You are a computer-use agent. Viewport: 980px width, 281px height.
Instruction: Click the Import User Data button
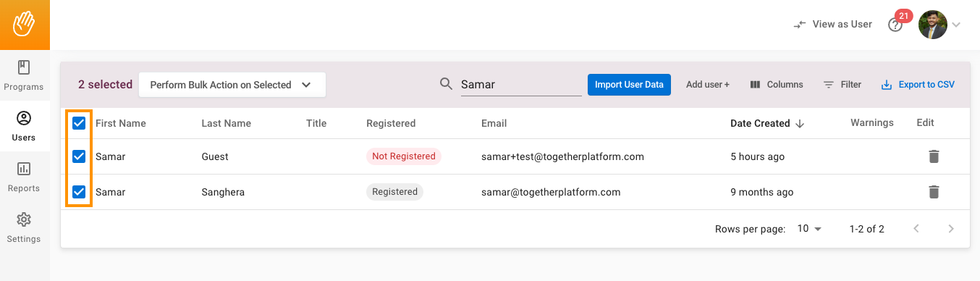629,85
